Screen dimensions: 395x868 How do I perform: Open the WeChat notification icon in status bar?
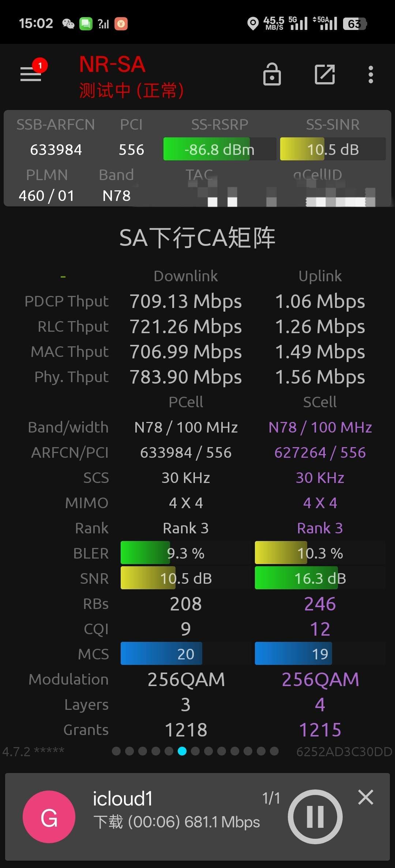coord(68,24)
